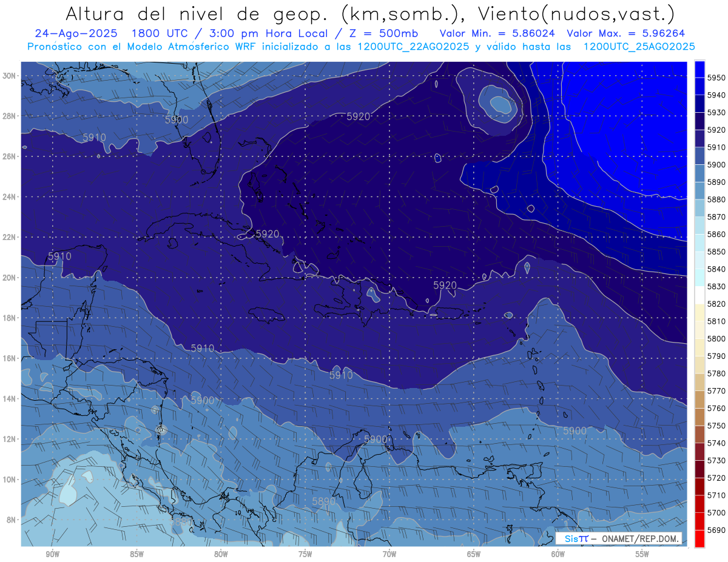
Task: Click the 20N latitude axis label
Action: coord(8,278)
